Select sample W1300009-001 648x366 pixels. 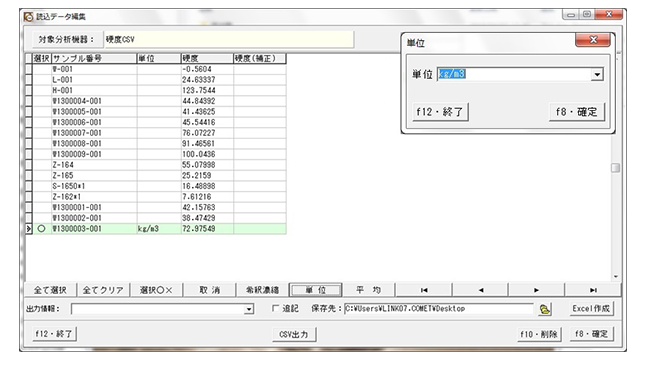coord(94,154)
